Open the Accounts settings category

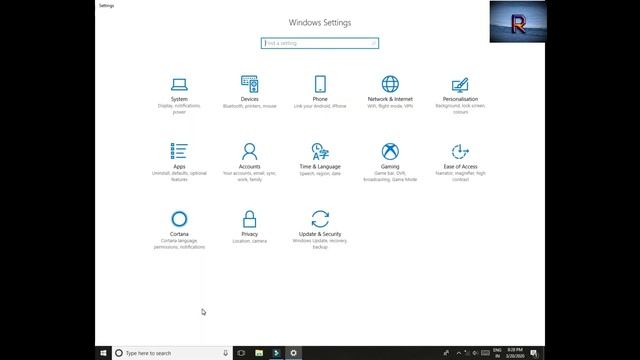click(249, 162)
